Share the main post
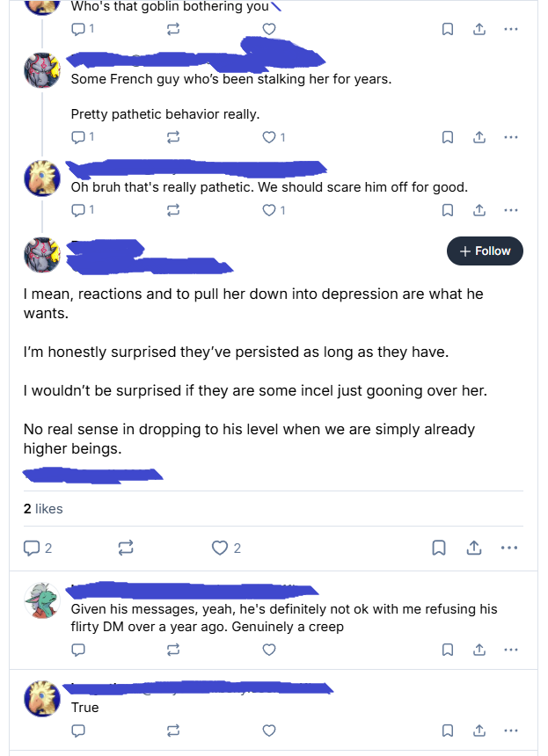The width and height of the screenshot is (548, 756). tap(473, 548)
